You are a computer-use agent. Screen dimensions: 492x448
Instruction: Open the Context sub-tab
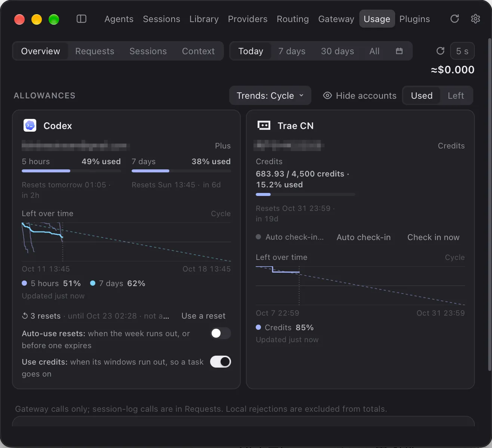pyautogui.click(x=198, y=51)
